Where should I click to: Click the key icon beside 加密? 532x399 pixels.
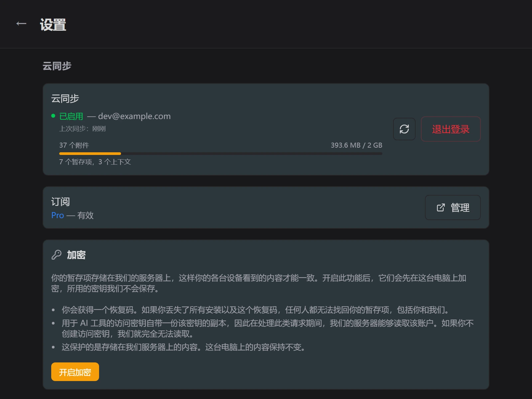(x=57, y=255)
